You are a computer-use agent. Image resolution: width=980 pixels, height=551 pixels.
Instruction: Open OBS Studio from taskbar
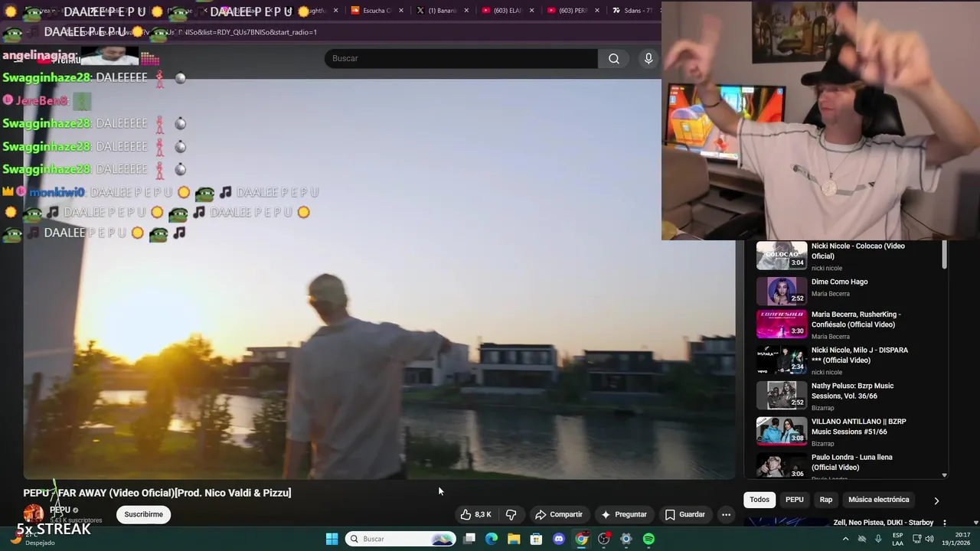click(603, 539)
